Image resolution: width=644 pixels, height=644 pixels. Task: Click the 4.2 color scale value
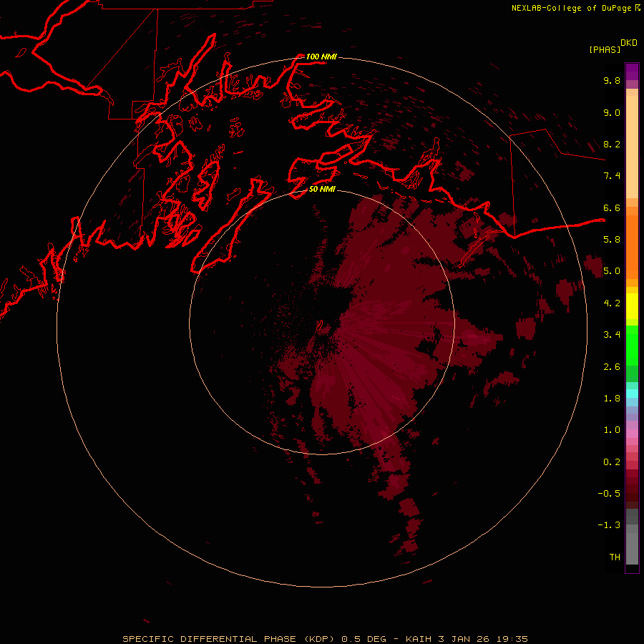pos(612,303)
